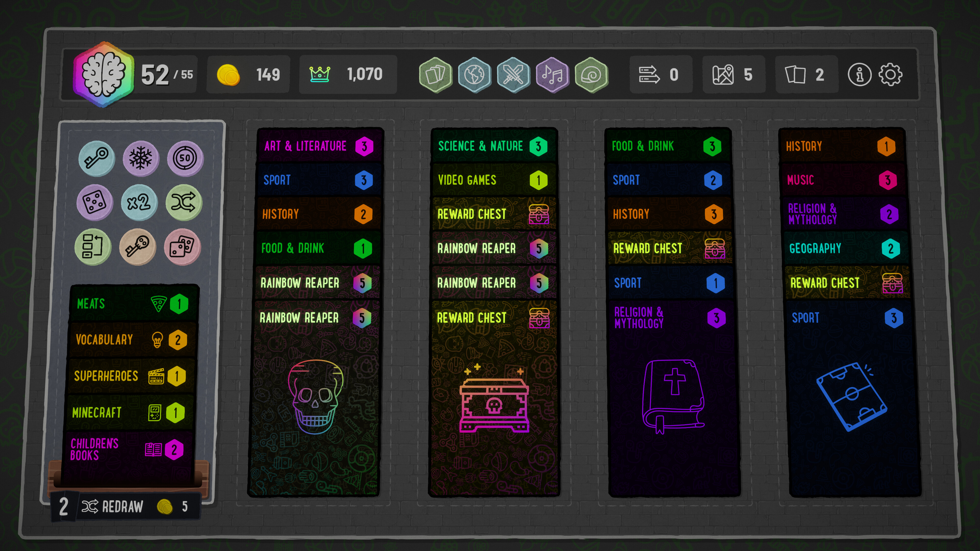Use the skull key token

137,247
